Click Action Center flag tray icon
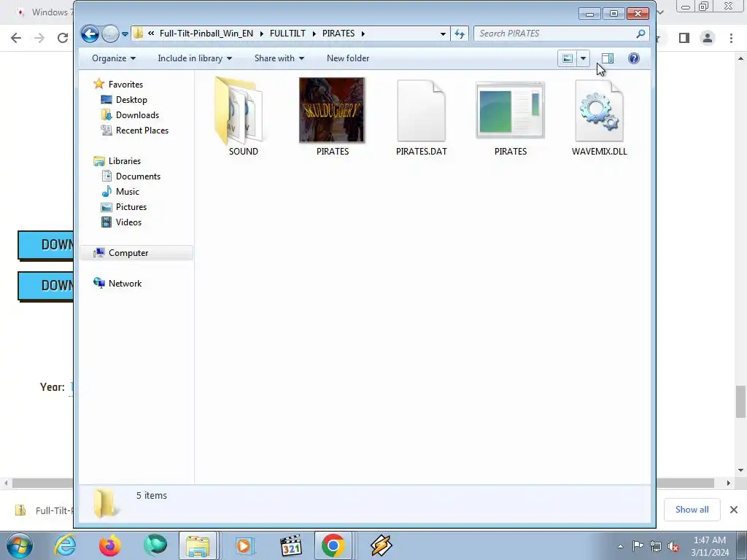Screen dimensions: 747x560 638,546
